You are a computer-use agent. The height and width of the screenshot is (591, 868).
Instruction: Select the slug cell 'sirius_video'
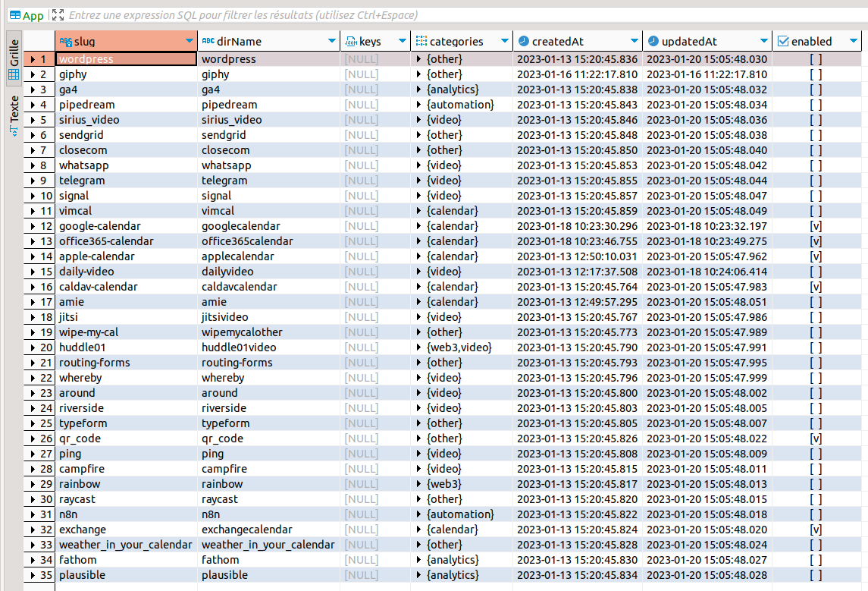click(126, 120)
